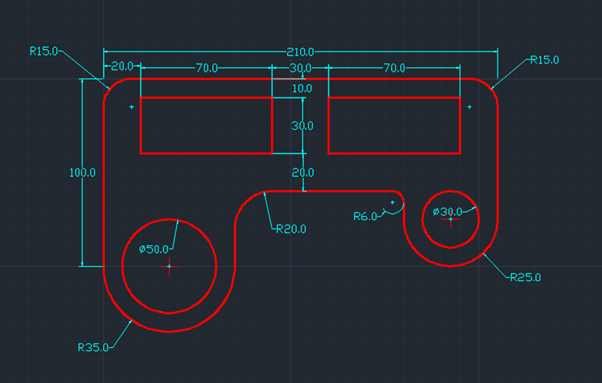Image resolution: width=602 pixels, height=383 pixels.
Task: Click the top-right R15.0 radius label
Action: tap(545, 60)
